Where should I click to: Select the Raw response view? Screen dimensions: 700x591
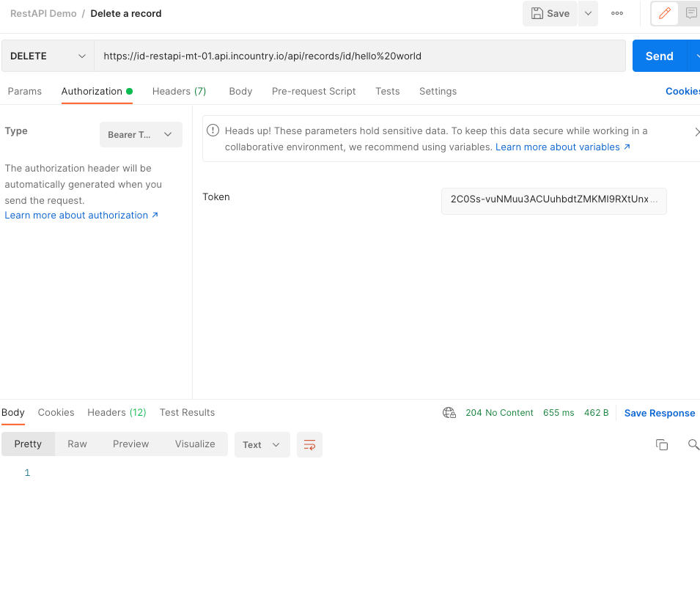tap(77, 444)
